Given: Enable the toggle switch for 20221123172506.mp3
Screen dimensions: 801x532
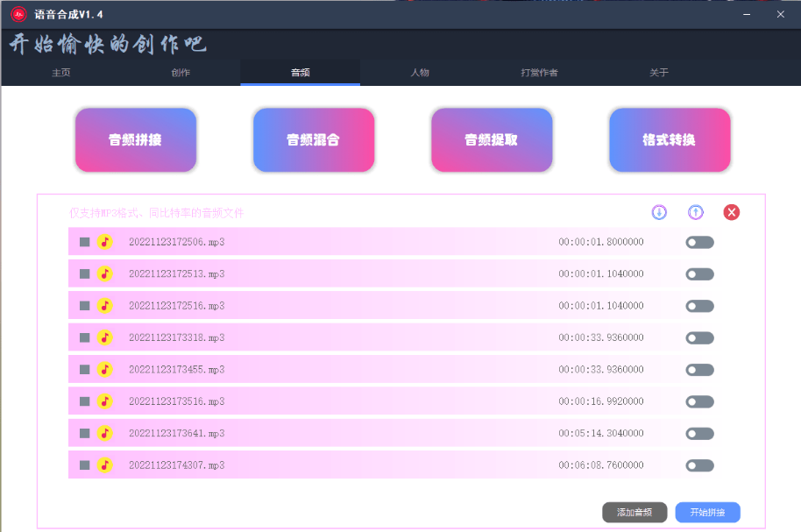Looking at the screenshot, I should [x=698, y=242].
